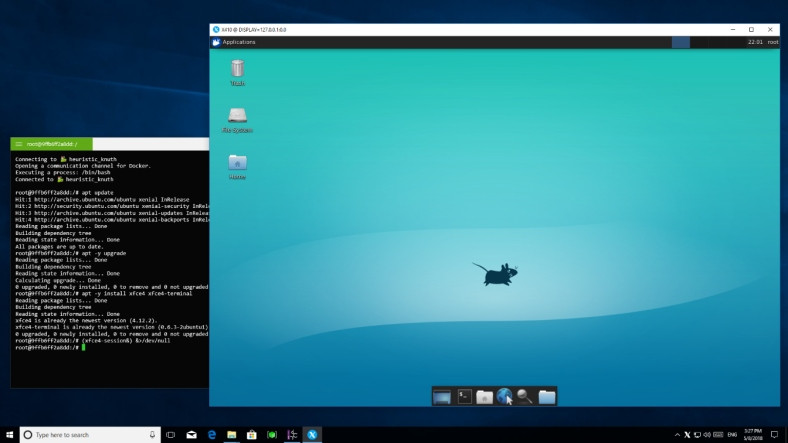788x443 pixels.
Task: Open the File Manager home icon in the dock
Action: 484,397
